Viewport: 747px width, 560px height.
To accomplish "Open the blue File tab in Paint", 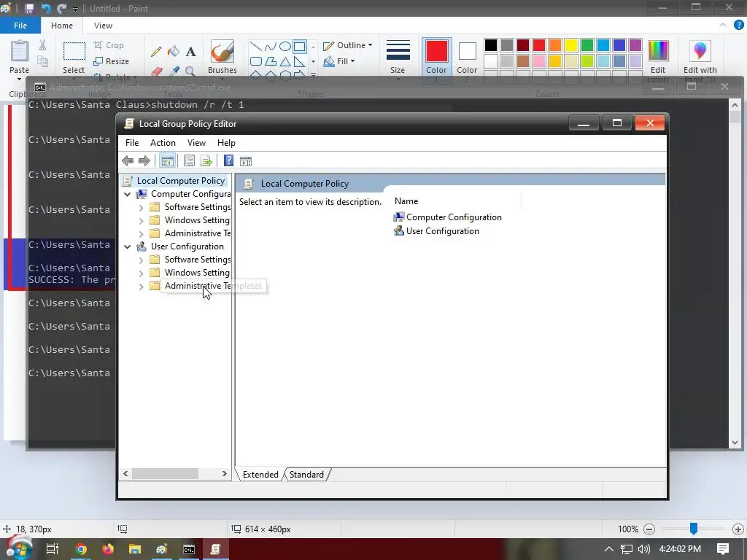I will pos(20,26).
